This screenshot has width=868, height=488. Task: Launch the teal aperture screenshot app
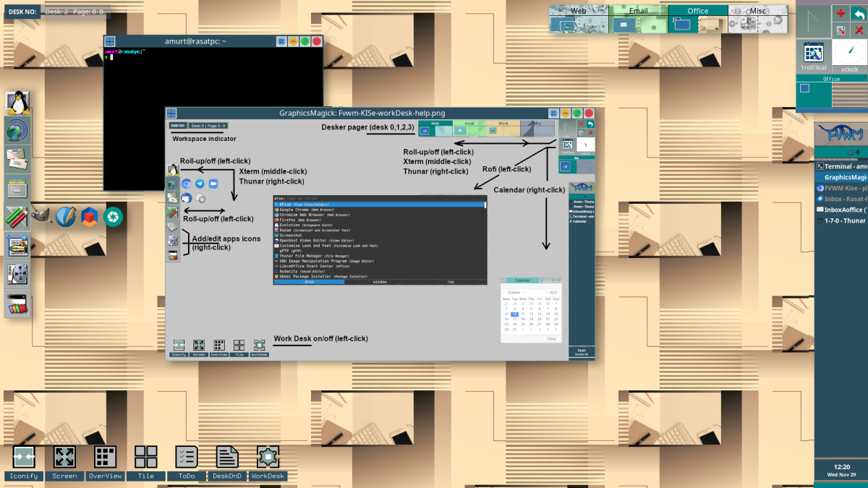click(113, 215)
